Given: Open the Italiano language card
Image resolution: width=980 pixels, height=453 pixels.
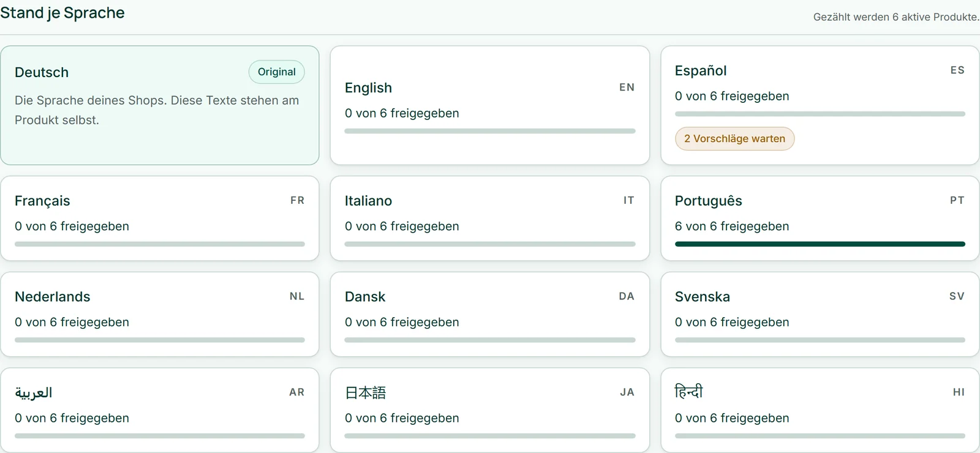Looking at the screenshot, I should click(x=489, y=219).
